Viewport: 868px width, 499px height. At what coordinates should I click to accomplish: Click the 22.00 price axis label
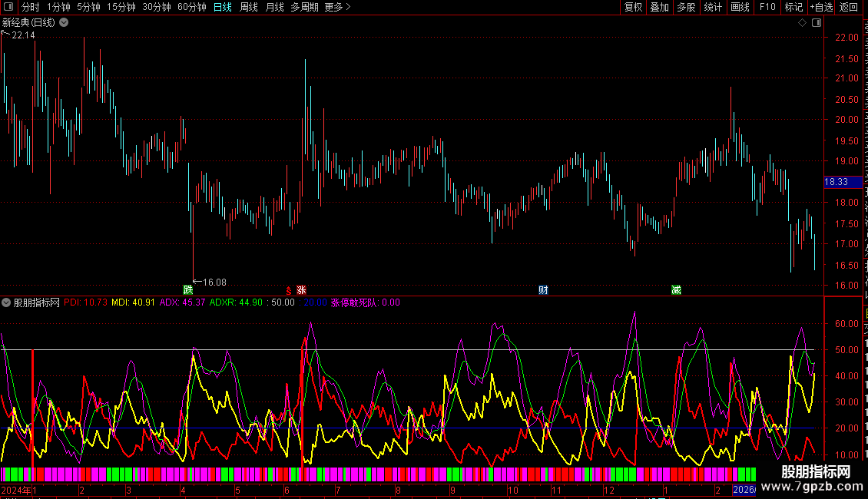click(846, 38)
